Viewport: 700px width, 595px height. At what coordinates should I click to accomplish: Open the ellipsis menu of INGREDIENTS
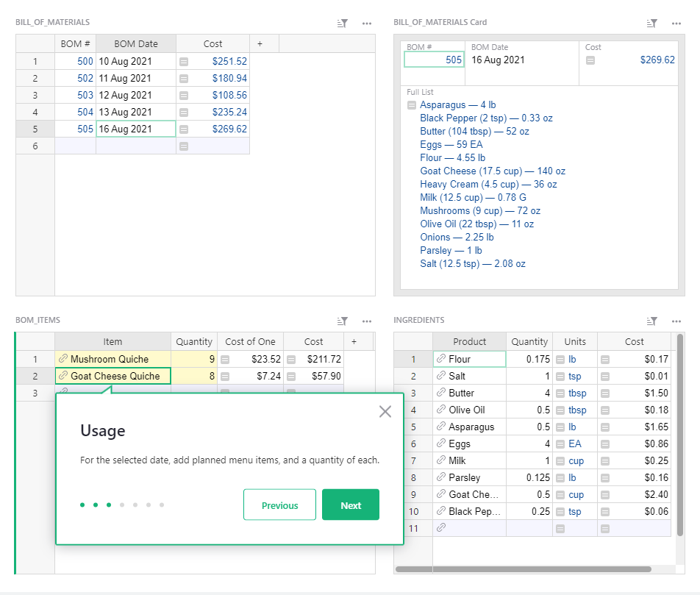[676, 321]
